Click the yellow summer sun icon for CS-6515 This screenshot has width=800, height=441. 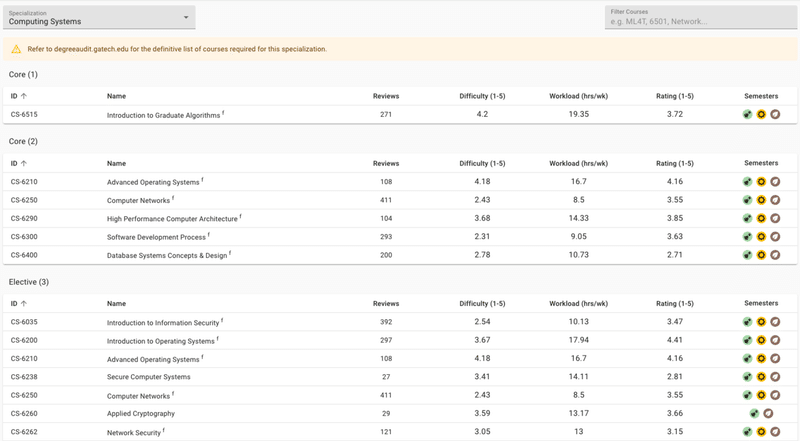tap(761, 114)
